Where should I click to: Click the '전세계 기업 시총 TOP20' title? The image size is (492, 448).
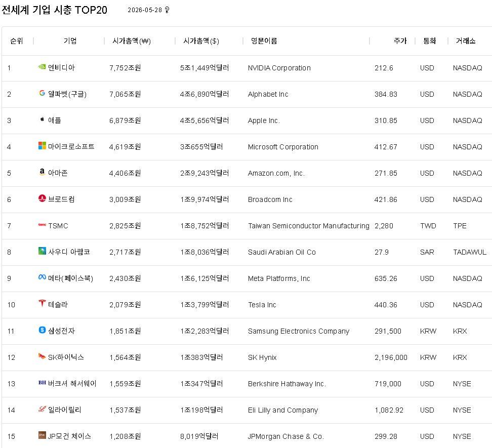55,10
